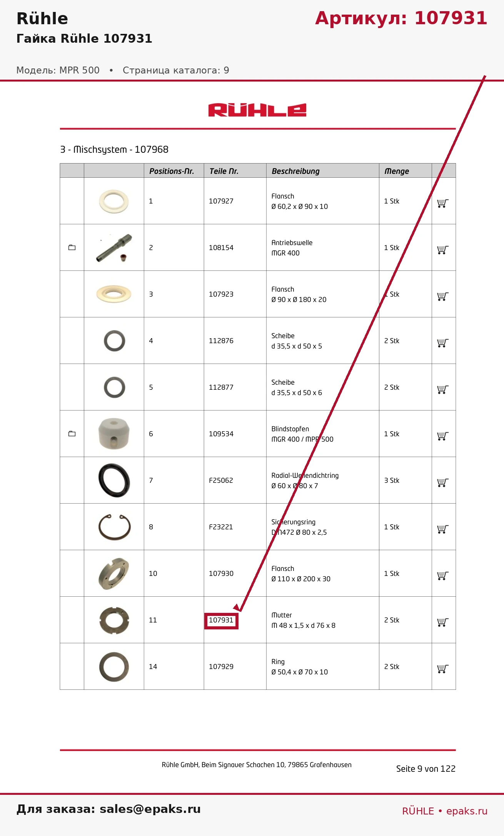
Task: Add Flansch 107927 to cart
Action: pyautogui.click(x=443, y=203)
